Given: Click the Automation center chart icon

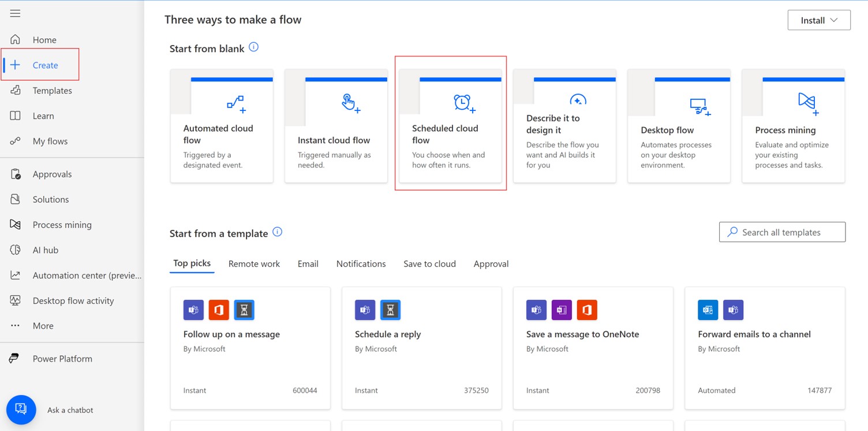Looking at the screenshot, I should click(x=15, y=275).
